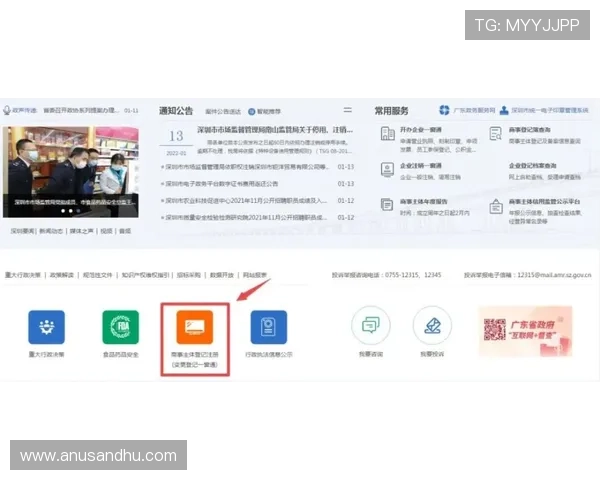Open the 数据开放 link
Screen dimensions: 600x480
[x=222, y=275]
